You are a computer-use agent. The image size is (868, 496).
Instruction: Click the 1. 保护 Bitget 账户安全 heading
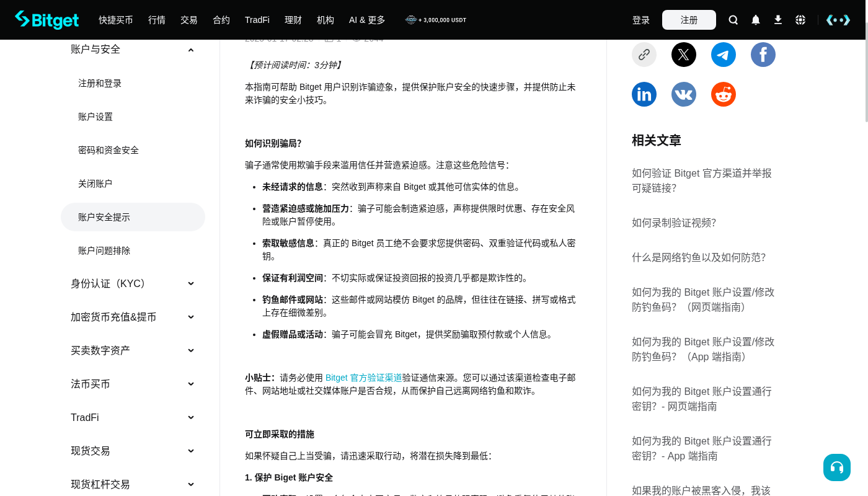tap(289, 477)
